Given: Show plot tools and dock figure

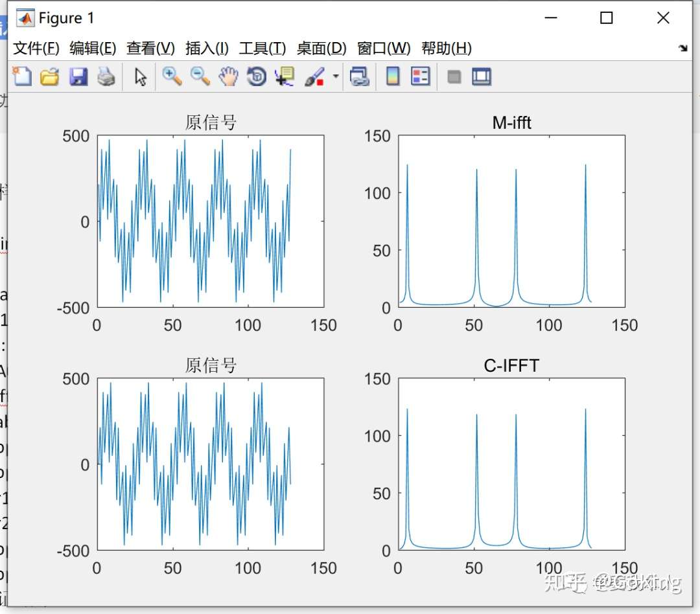Looking at the screenshot, I should 482,76.
